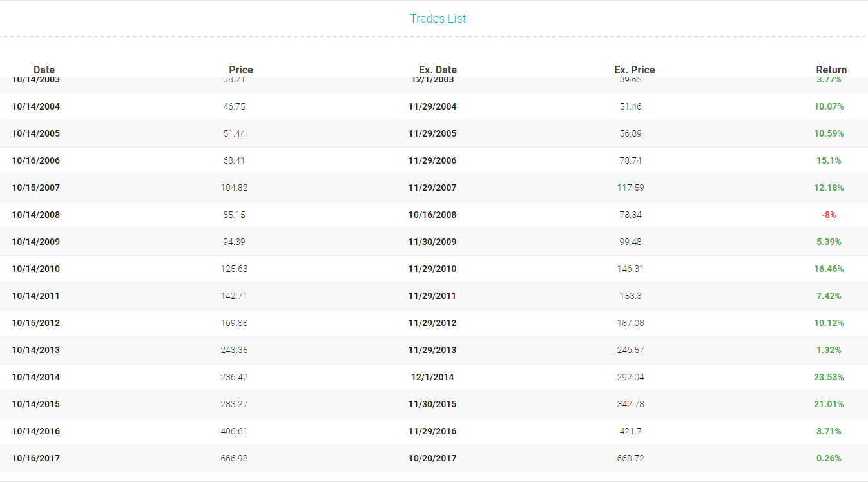Click the 16.46% return value

pos(829,269)
